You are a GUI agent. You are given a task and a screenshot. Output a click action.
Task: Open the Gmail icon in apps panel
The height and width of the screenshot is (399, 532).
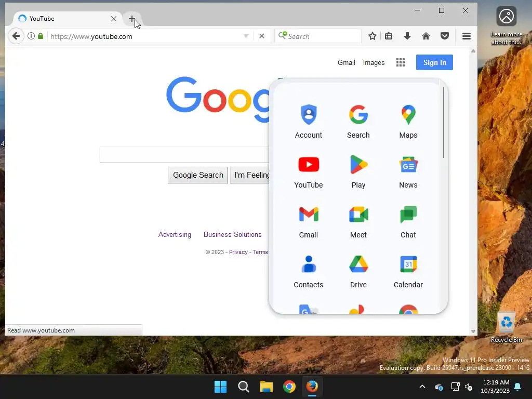point(309,221)
